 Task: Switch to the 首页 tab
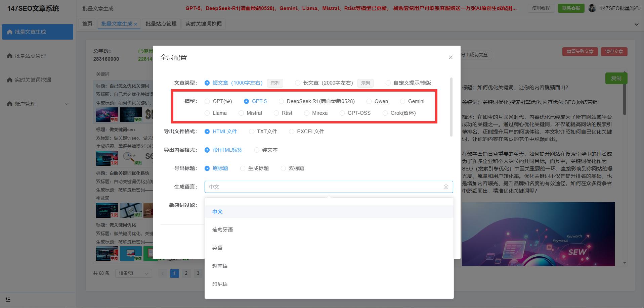tap(87, 23)
